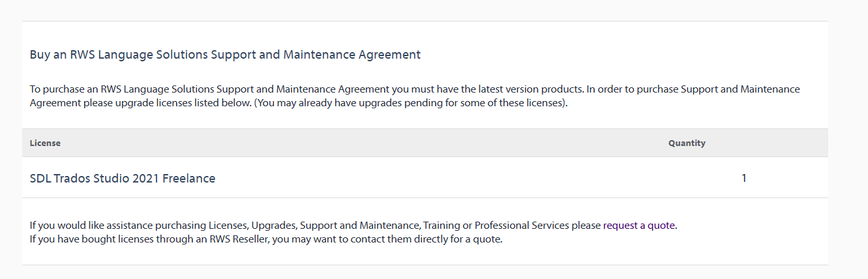Click the word "Freelance" in the license name
The width and height of the screenshot is (868, 279).
pyautogui.click(x=188, y=178)
